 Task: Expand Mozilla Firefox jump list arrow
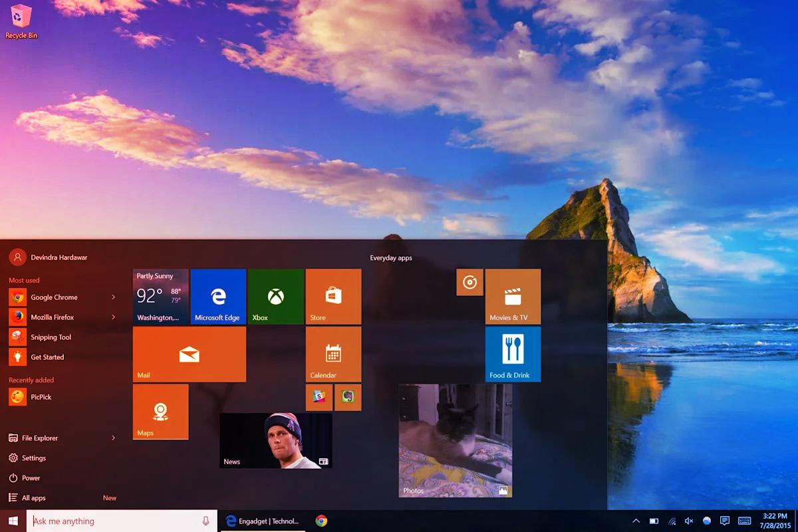click(113, 317)
